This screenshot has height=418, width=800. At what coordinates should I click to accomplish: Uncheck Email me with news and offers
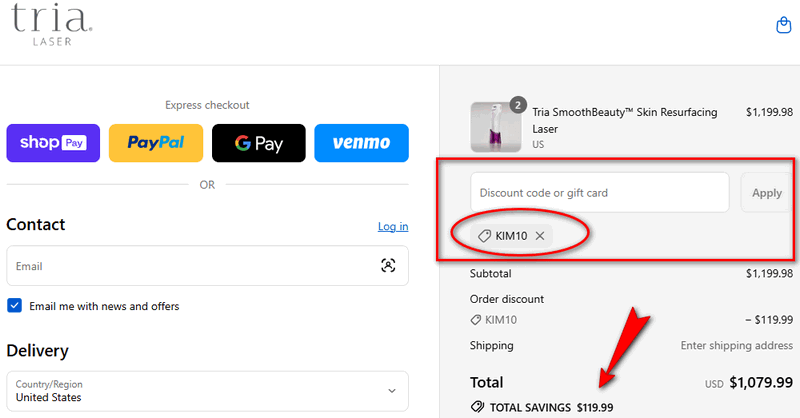(15, 306)
